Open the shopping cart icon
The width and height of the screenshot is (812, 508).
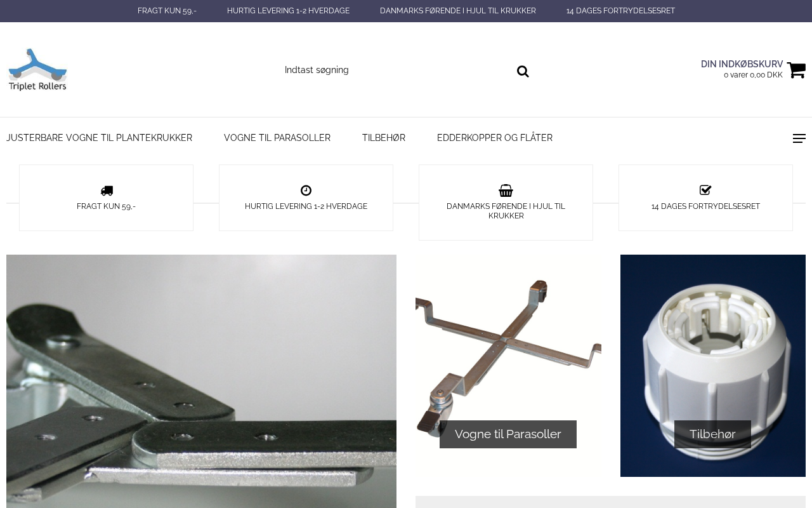click(x=796, y=69)
